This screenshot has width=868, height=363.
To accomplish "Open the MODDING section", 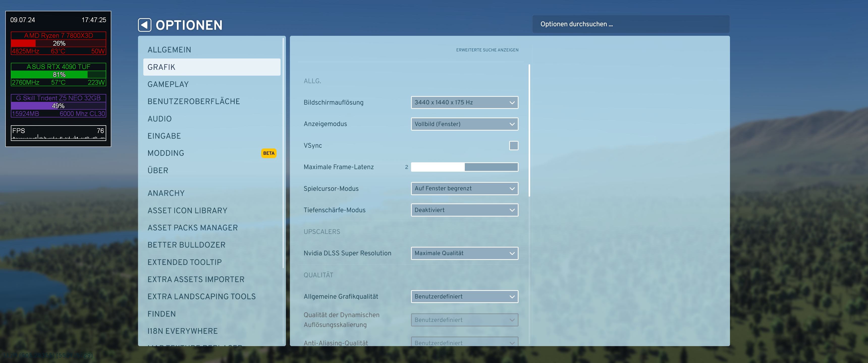I will 166,153.
